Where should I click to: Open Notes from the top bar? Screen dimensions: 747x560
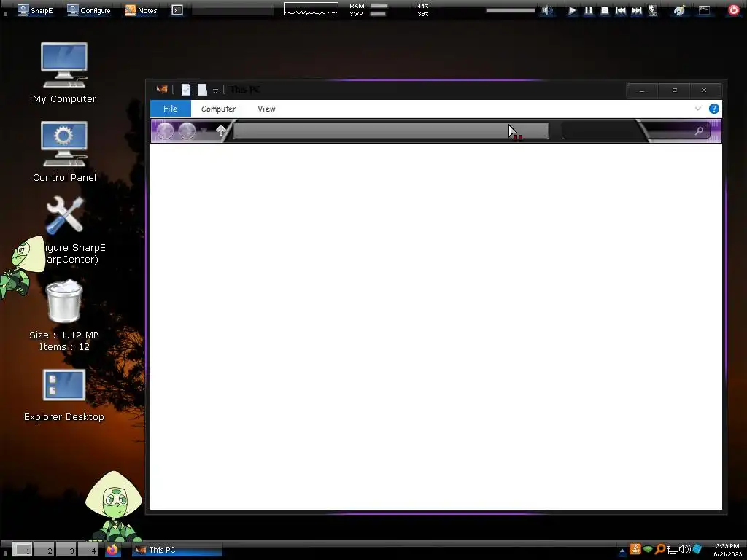pyautogui.click(x=141, y=10)
